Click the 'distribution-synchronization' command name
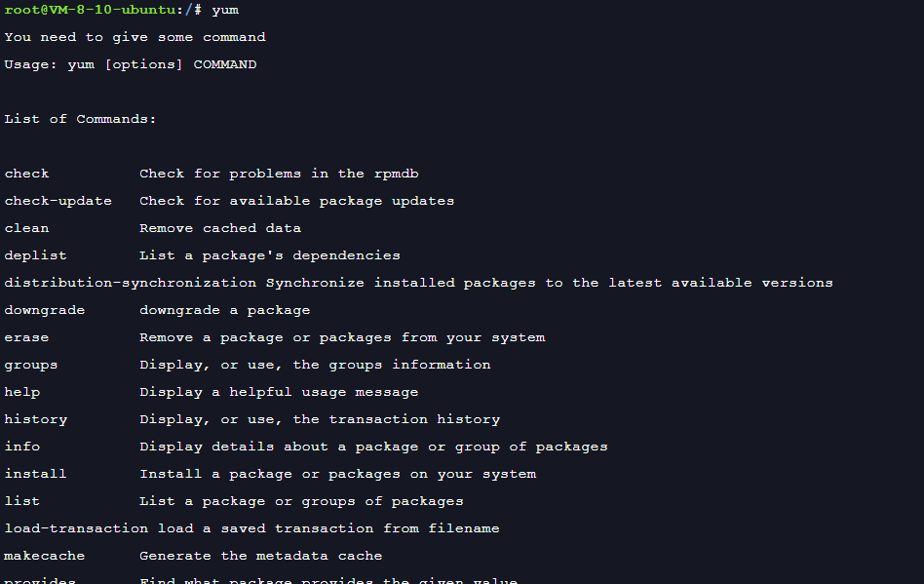Screen dimensions: 924x584 [131, 283]
